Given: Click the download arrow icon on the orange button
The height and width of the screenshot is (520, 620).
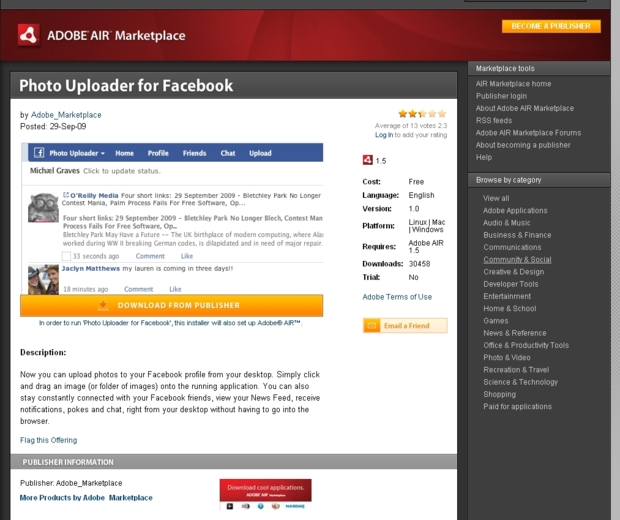Looking at the screenshot, I should (103, 305).
